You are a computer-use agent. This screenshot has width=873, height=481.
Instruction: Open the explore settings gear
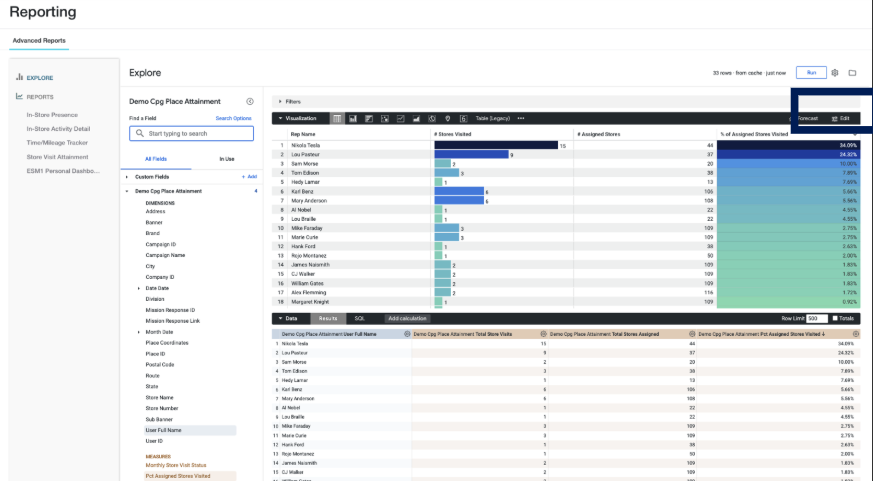tap(835, 73)
